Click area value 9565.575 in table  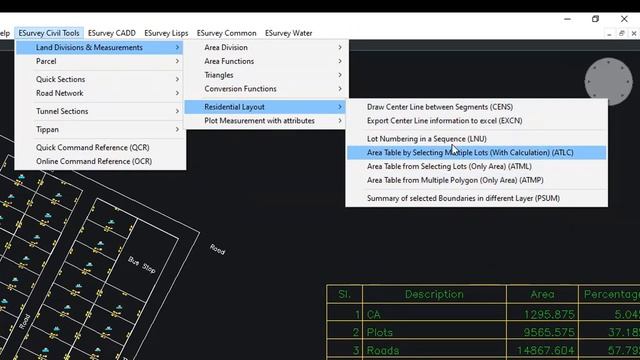[549, 332]
